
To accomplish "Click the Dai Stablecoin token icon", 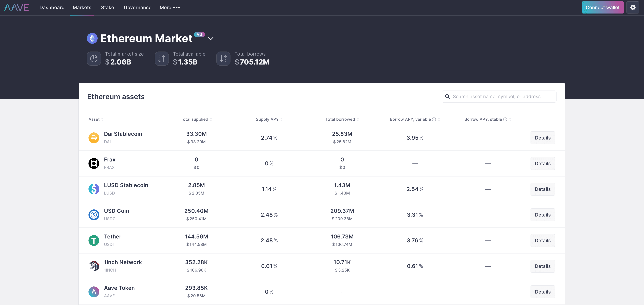I will 94,137.
